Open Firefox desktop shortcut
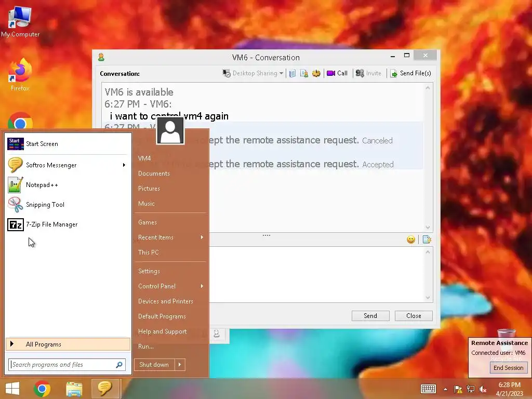 20,75
